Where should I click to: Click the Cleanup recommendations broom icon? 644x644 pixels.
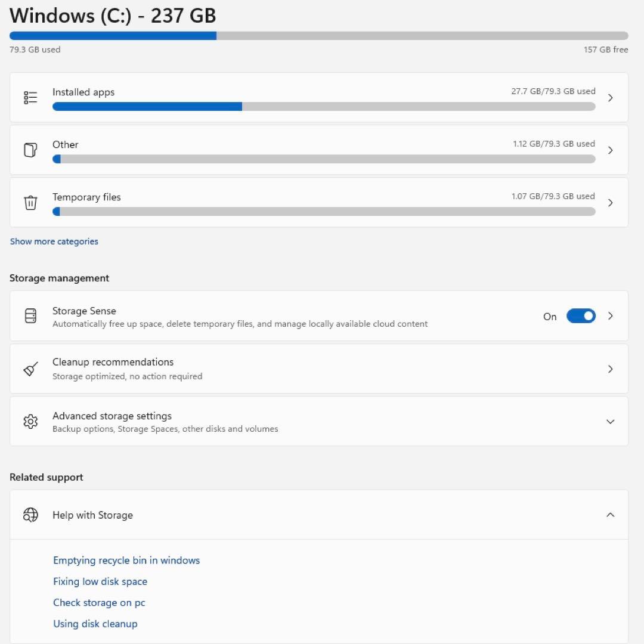coord(30,369)
